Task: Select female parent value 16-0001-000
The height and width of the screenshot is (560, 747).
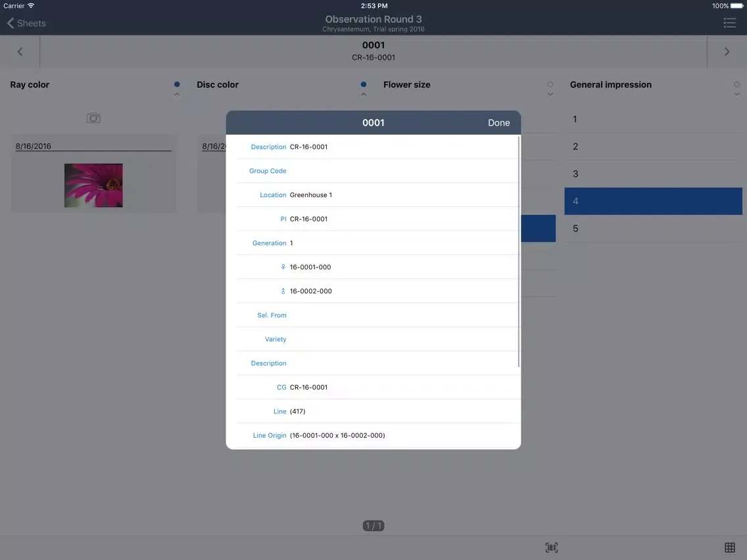Action: [x=310, y=267]
